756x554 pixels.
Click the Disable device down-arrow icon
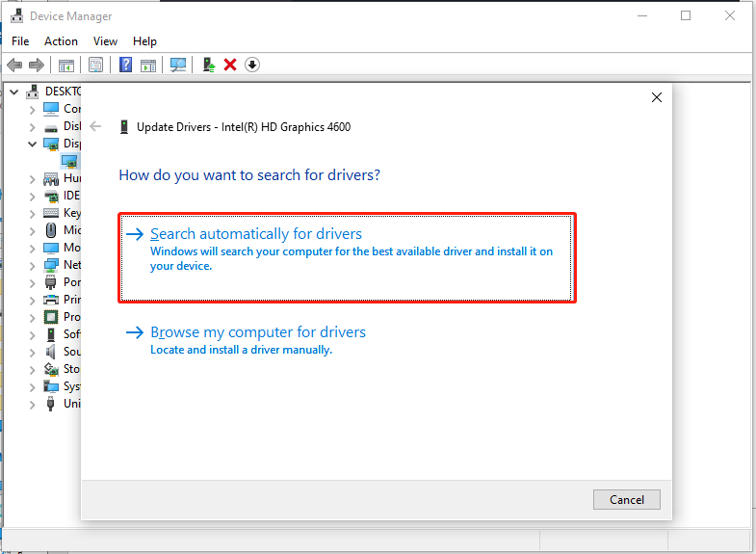coord(252,65)
